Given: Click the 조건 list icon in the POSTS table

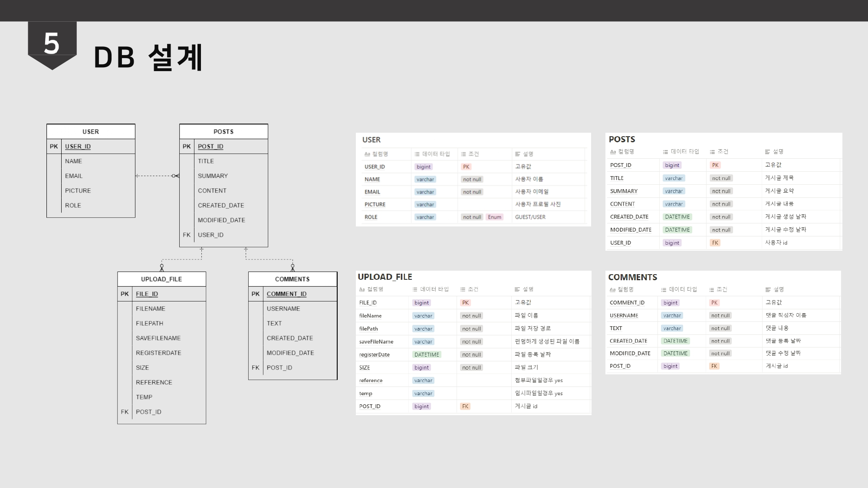Looking at the screenshot, I should (x=711, y=151).
